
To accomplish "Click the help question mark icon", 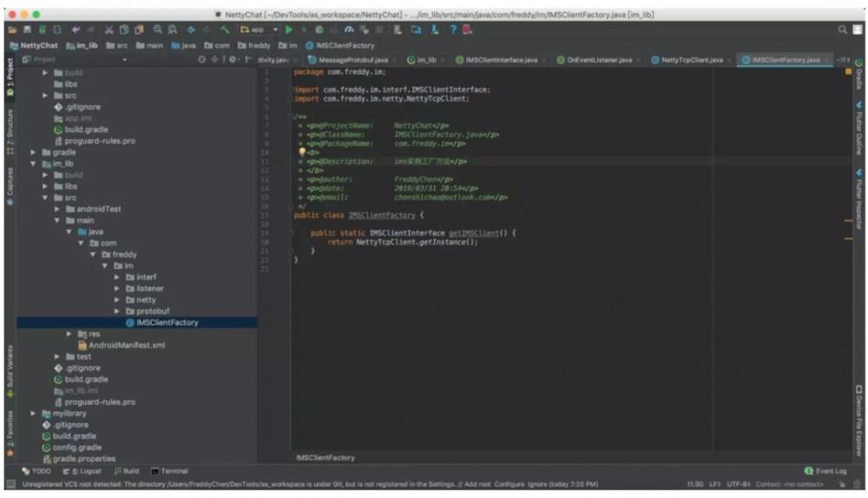I will (452, 29).
